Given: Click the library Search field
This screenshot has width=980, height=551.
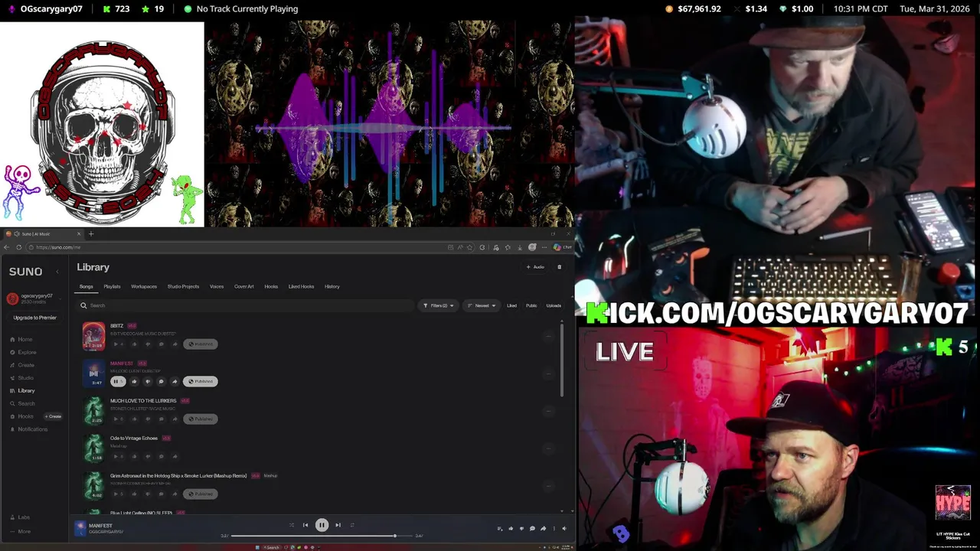Looking at the screenshot, I should (245, 305).
